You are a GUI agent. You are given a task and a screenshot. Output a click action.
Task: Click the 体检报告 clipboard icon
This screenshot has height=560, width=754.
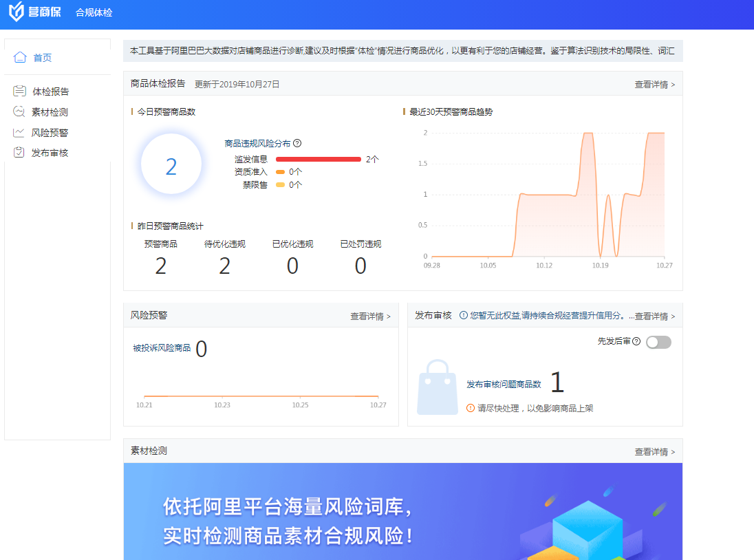point(20,91)
